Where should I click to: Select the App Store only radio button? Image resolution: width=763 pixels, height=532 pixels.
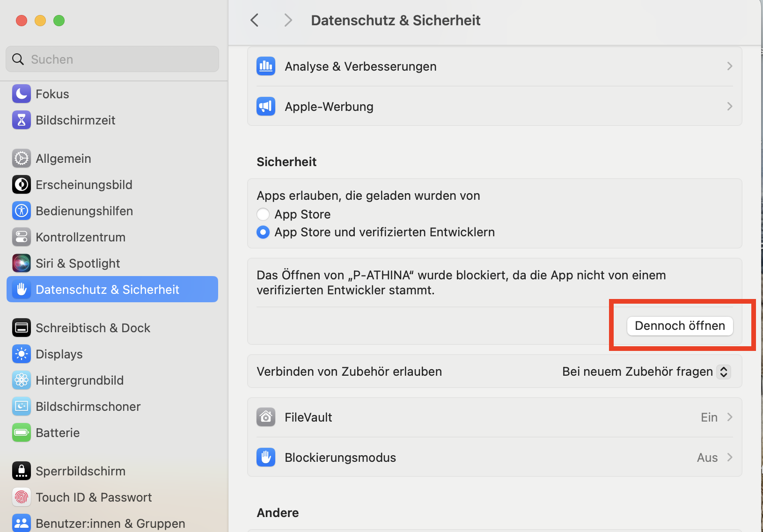(263, 214)
